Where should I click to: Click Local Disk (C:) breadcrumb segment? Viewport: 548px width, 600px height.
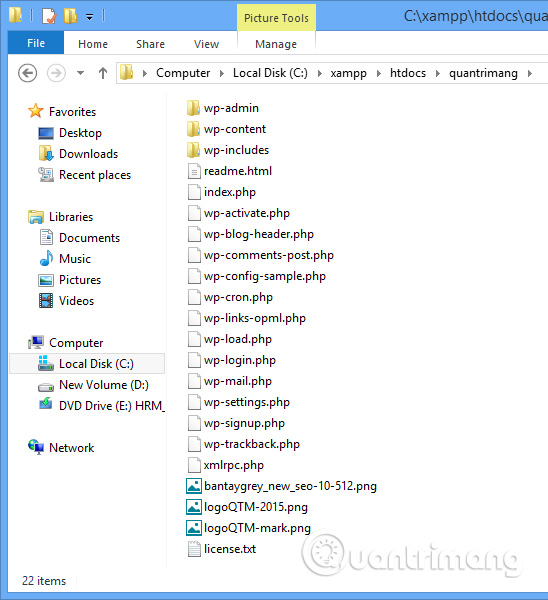click(x=270, y=73)
